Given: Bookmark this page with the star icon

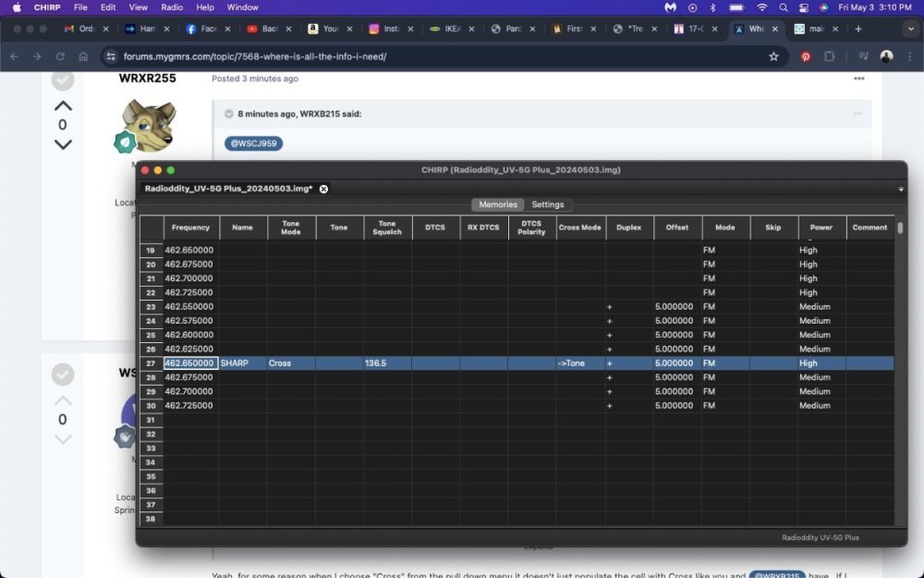Looking at the screenshot, I should 773,56.
